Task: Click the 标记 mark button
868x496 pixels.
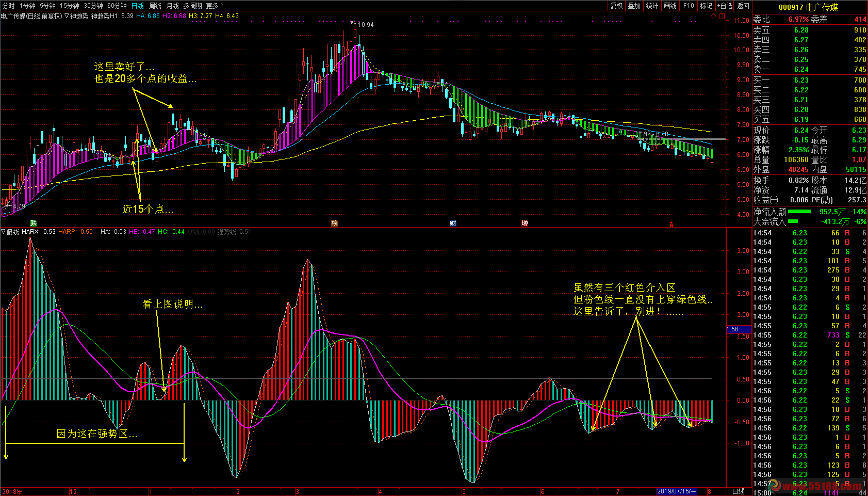Action: (x=706, y=6)
